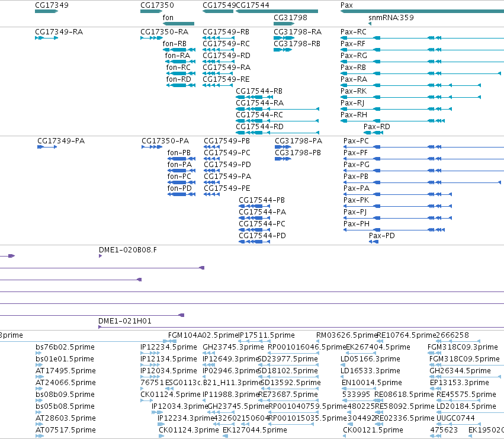Click the fon-RD transcript label

(x=179, y=79)
